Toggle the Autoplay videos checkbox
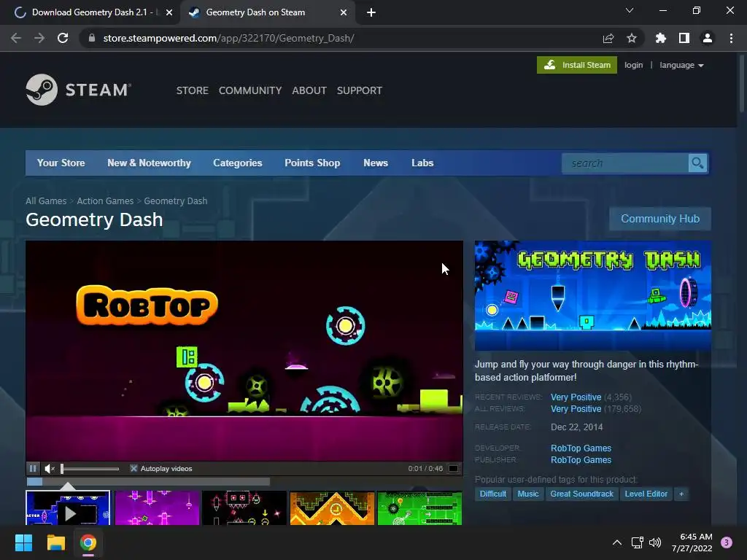This screenshot has height=560, width=747. pos(134,469)
